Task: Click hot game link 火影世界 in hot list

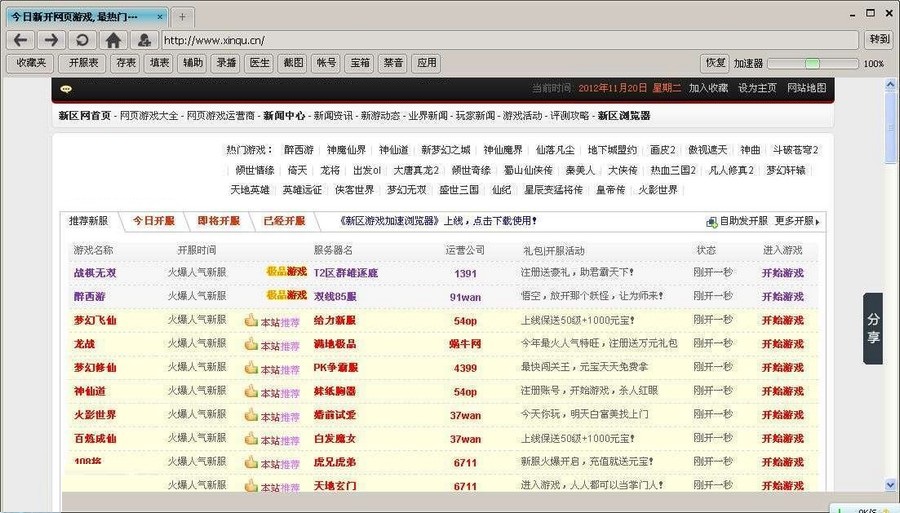Action: coord(658,190)
